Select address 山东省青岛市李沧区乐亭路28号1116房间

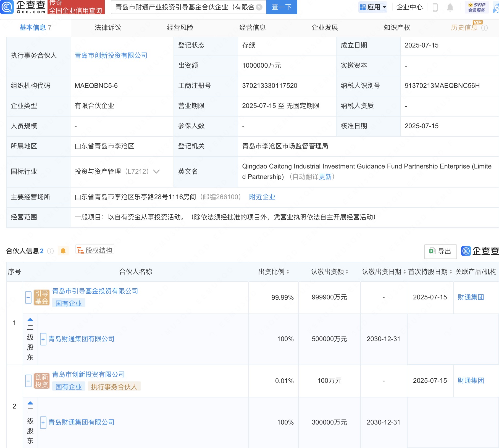[x=135, y=197]
